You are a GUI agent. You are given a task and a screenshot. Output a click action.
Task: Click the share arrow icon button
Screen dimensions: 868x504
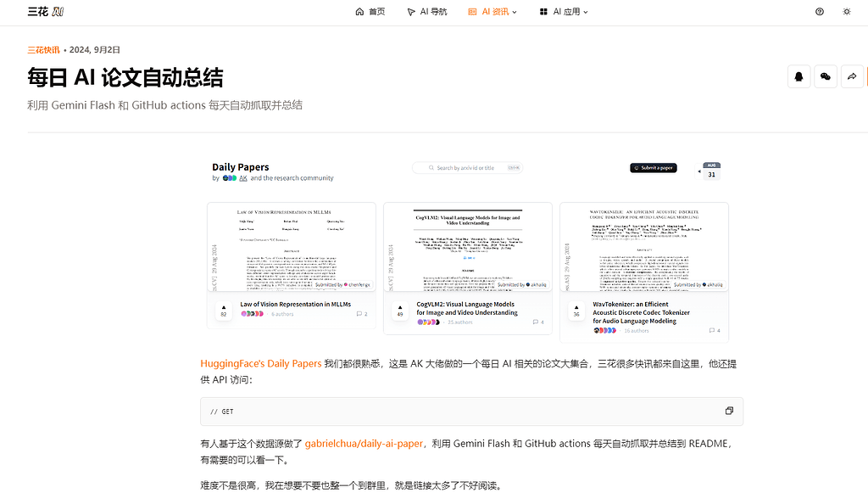(x=852, y=76)
